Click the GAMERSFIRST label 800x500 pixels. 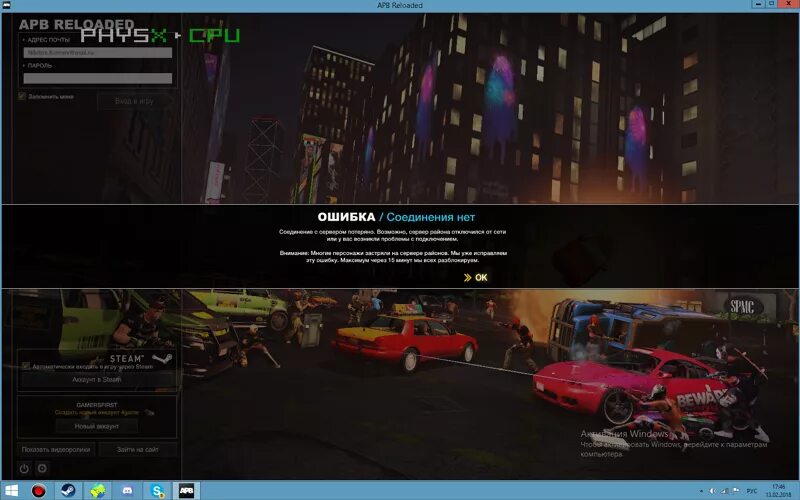click(x=97, y=405)
